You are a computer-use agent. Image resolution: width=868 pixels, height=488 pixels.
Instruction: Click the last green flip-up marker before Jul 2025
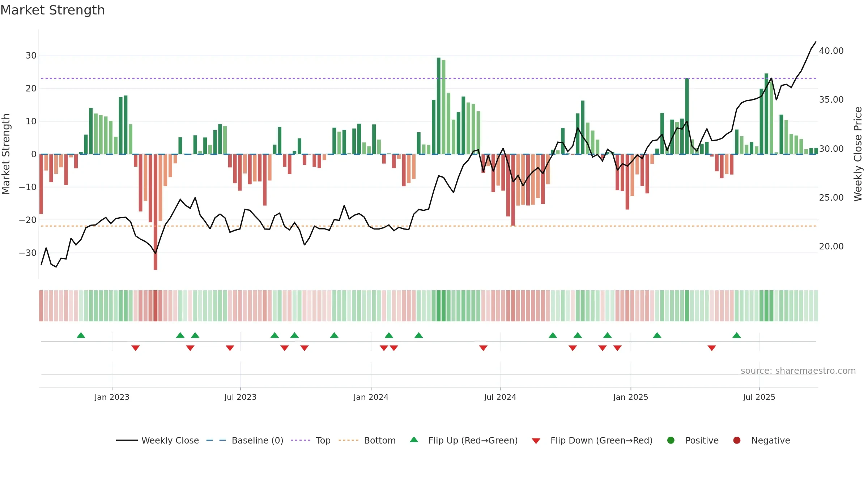(x=737, y=335)
